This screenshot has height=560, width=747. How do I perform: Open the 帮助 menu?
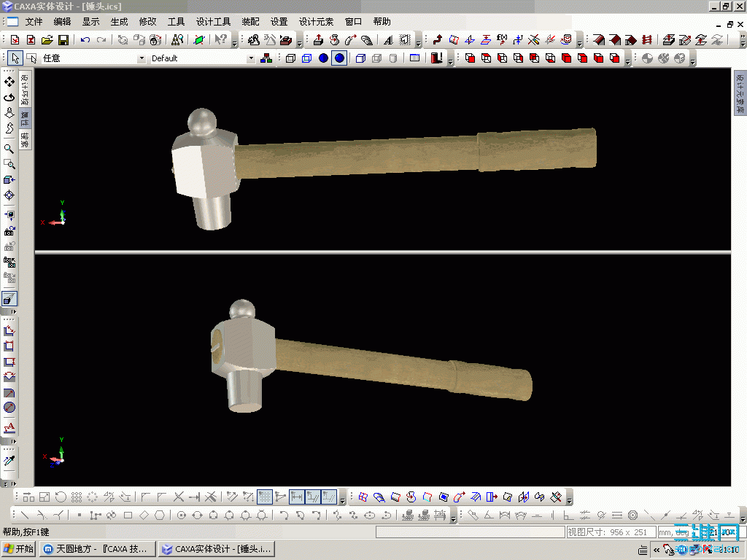[382, 21]
